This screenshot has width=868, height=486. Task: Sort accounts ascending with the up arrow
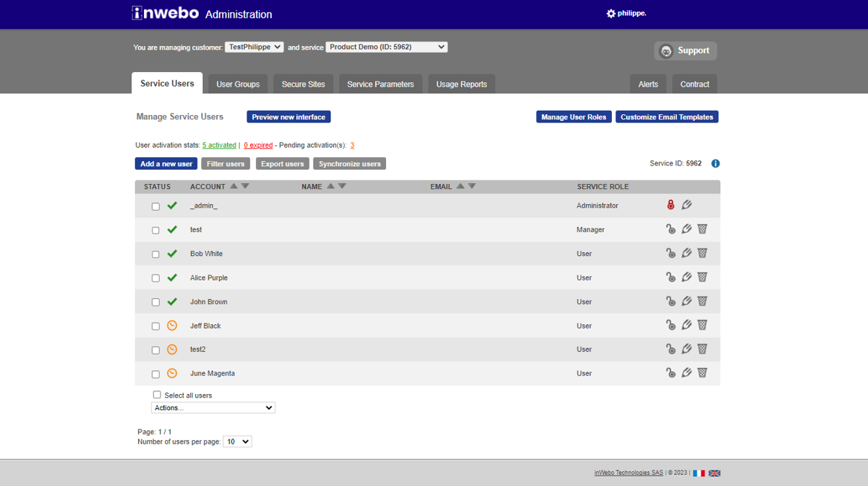click(x=235, y=186)
